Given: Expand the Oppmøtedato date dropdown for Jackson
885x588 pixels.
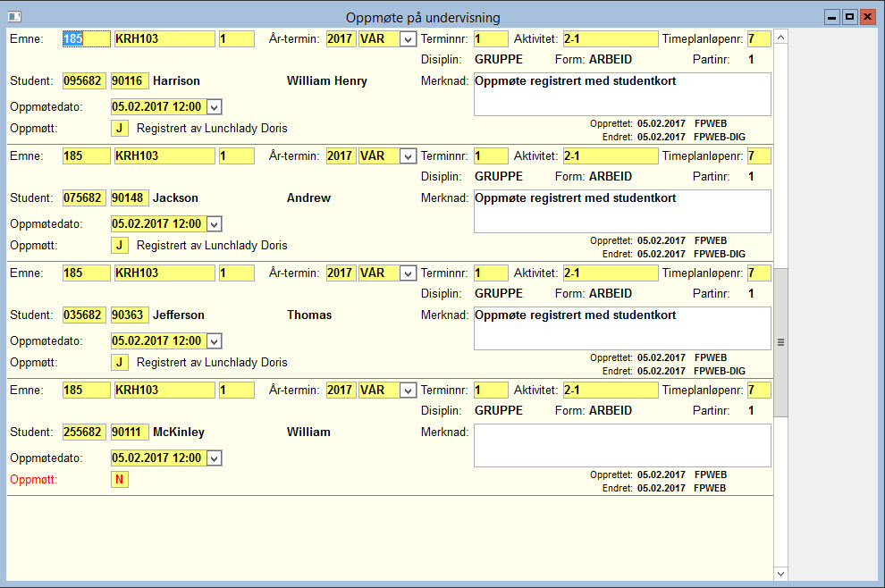Looking at the screenshot, I should [x=215, y=224].
